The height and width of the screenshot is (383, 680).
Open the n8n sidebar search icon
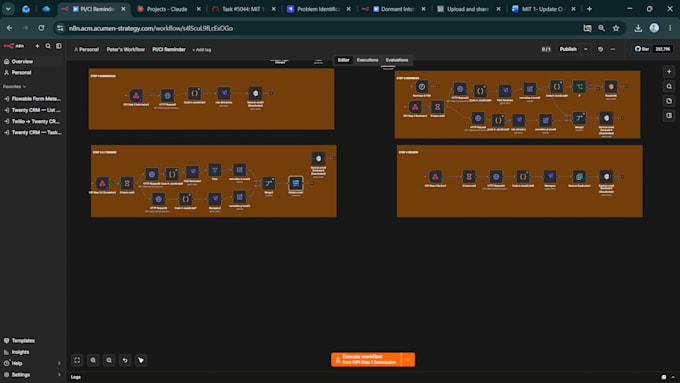(x=48, y=46)
